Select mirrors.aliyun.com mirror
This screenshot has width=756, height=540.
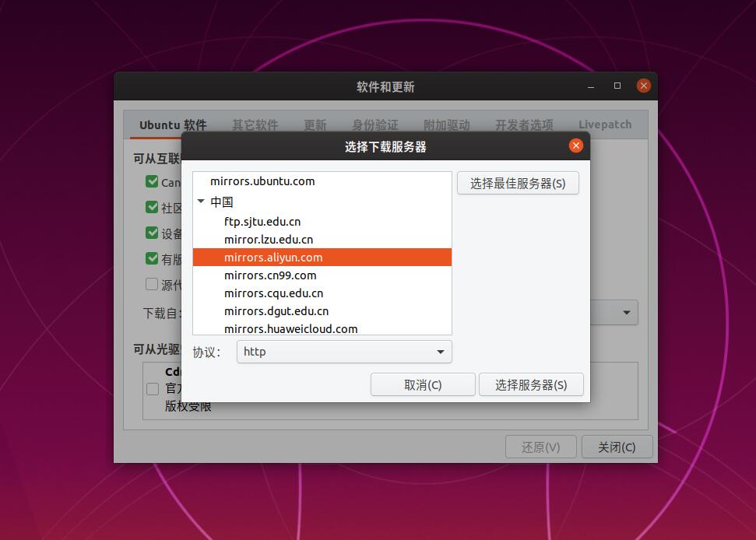(322, 258)
